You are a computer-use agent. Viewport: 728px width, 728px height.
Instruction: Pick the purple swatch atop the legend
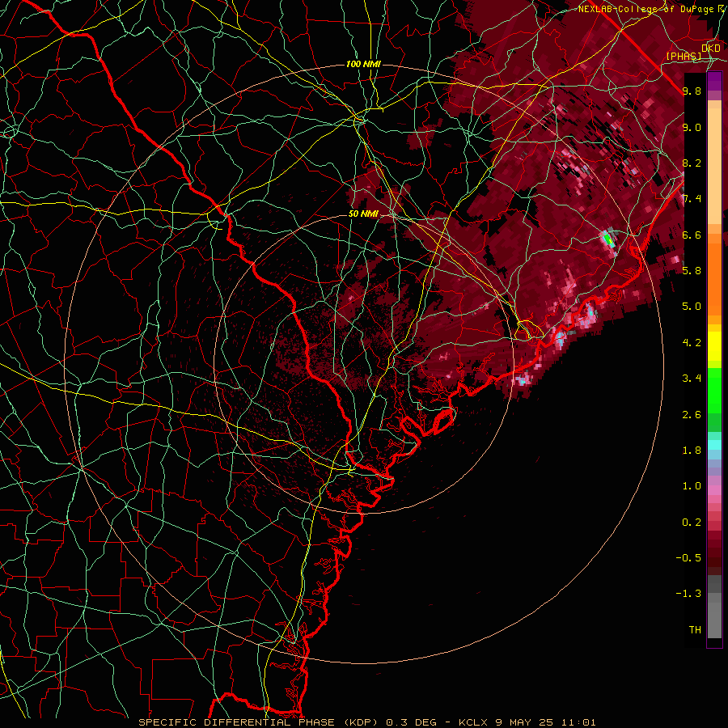click(x=714, y=81)
